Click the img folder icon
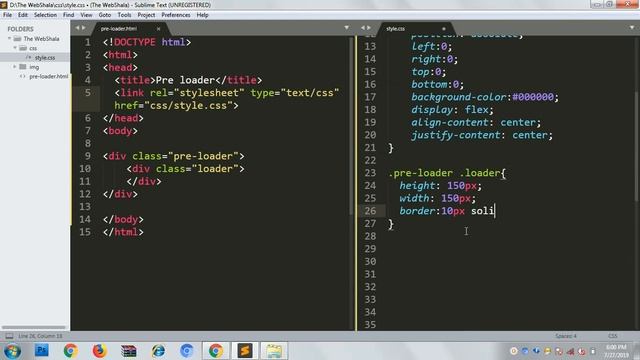The height and width of the screenshot is (360, 640). pyautogui.click(x=23, y=67)
